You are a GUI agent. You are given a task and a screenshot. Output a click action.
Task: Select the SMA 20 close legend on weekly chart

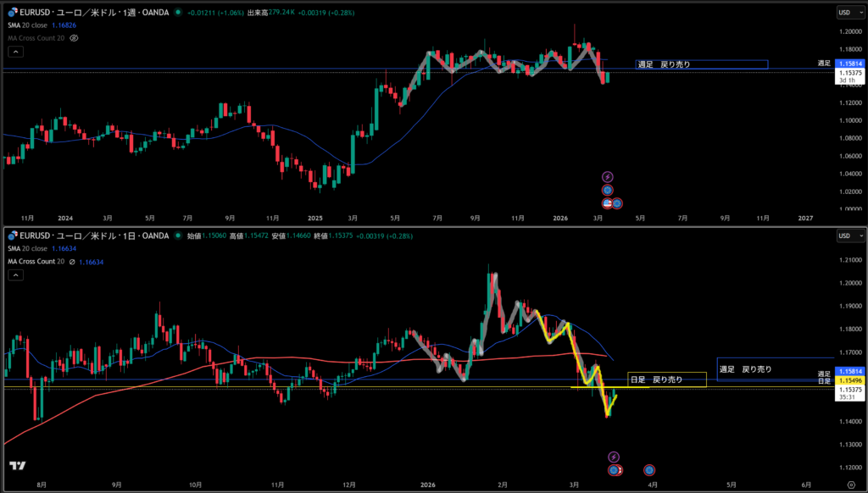[30, 25]
